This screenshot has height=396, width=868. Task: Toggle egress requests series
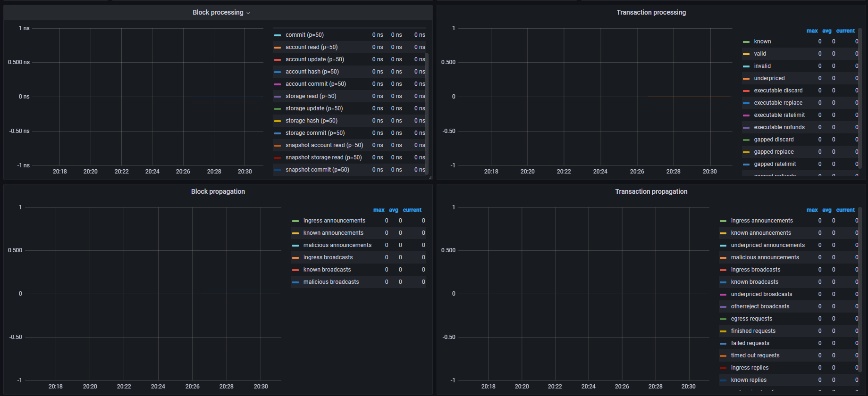coord(751,319)
